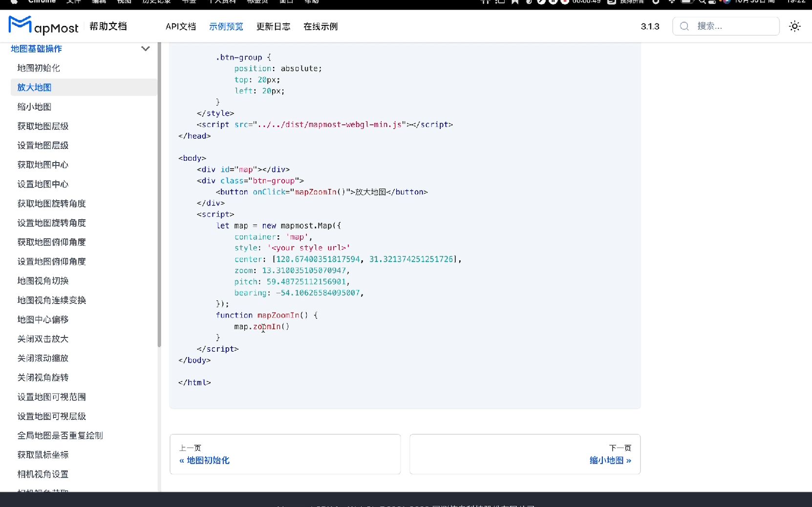
Task: Select 缩小地图 in the sidebar
Action: (x=34, y=107)
